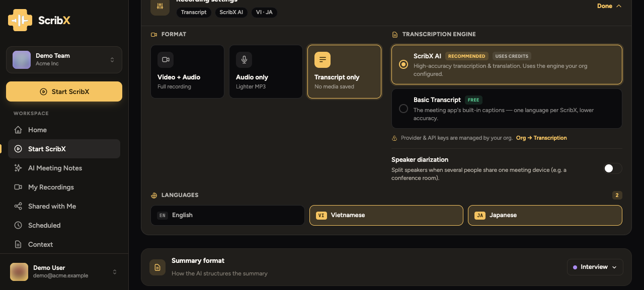Click the ScribX AI tag chip
The height and width of the screenshot is (290, 644).
[231, 12]
